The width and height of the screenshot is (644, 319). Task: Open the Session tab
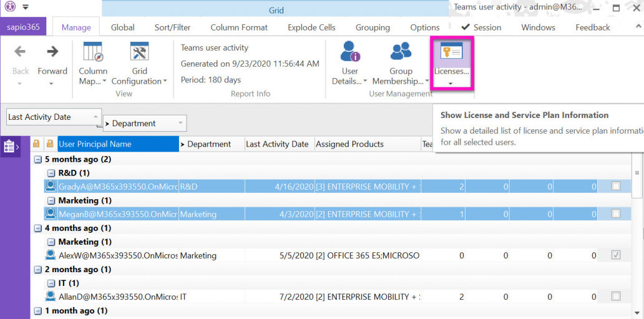point(481,27)
